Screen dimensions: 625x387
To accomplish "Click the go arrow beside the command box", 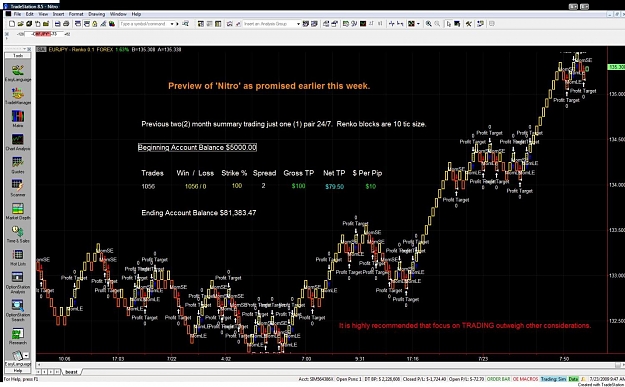I will point(177,24).
